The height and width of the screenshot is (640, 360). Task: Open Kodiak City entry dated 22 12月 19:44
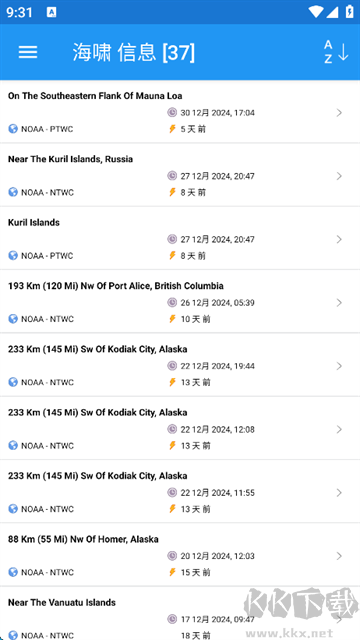(180, 365)
